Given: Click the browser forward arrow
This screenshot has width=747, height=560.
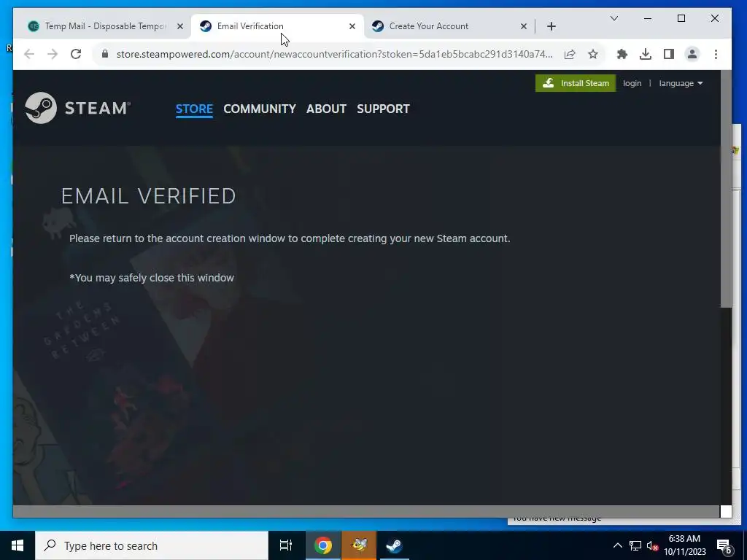Looking at the screenshot, I should pyautogui.click(x=53, y=54).
